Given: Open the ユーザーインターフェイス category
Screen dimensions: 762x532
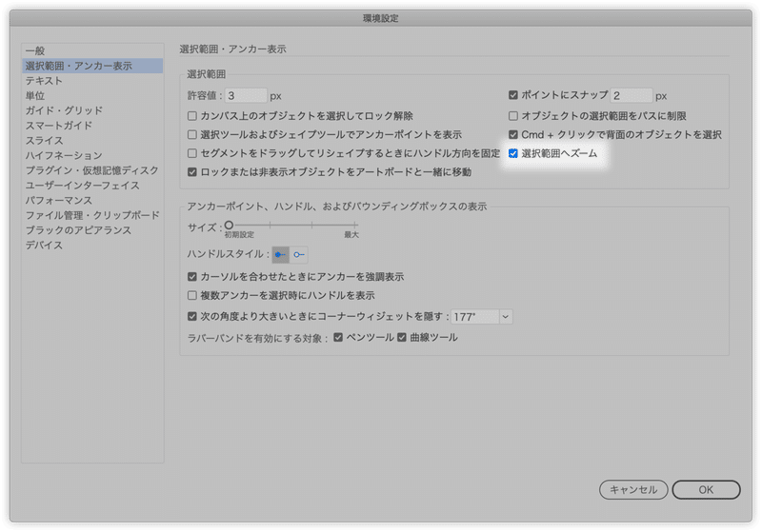Looking at the screenshot, I should pos(92,186).
